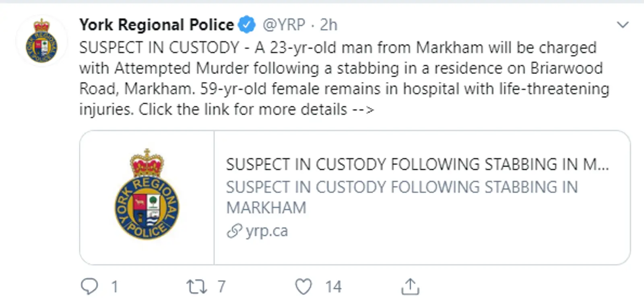Click the like count of 14

333,287
